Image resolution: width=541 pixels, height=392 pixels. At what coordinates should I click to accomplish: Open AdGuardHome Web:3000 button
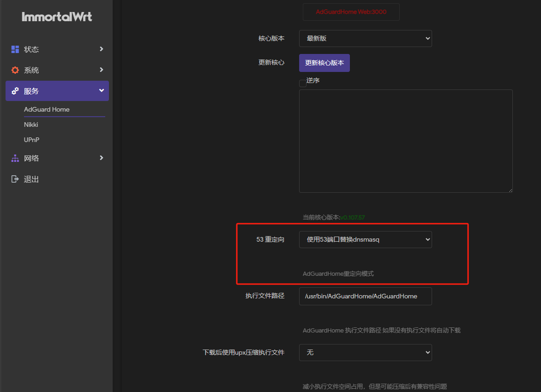(x=351, y=12)
